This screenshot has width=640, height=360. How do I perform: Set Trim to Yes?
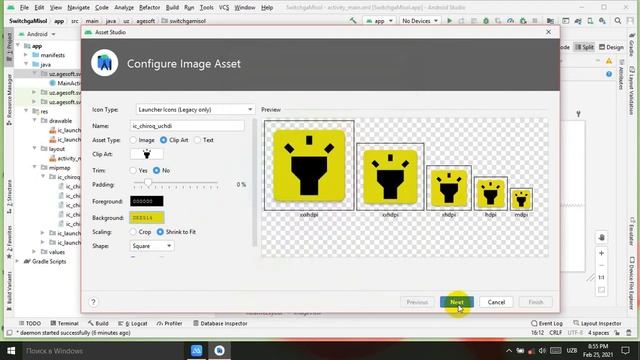[133, 170]
